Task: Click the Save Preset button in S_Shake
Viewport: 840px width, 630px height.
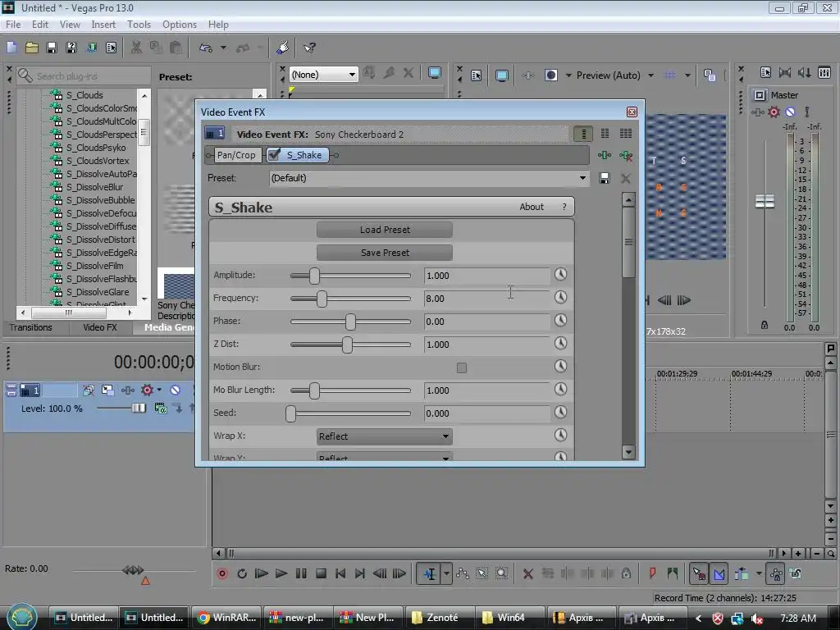Action: tap(384, 253)
